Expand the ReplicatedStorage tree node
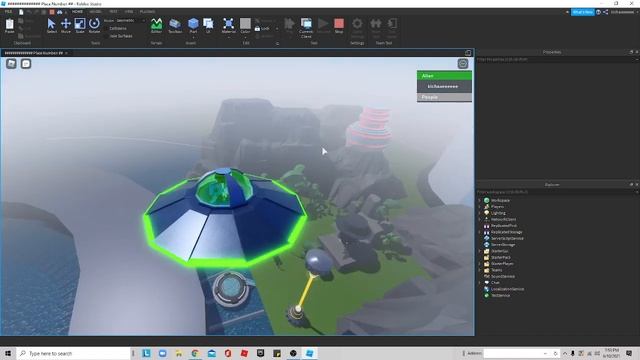Viewport: 640px width, 360px height. [x=480, y=232]
